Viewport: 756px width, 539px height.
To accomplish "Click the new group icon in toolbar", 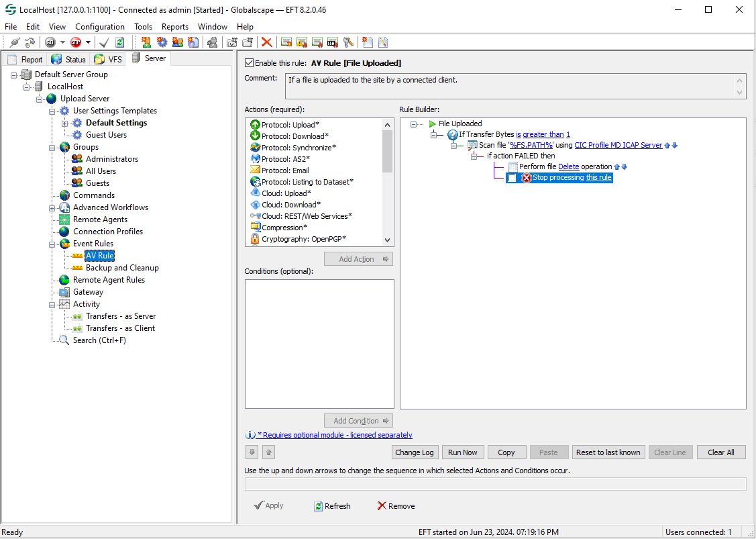I will point(177,42).
